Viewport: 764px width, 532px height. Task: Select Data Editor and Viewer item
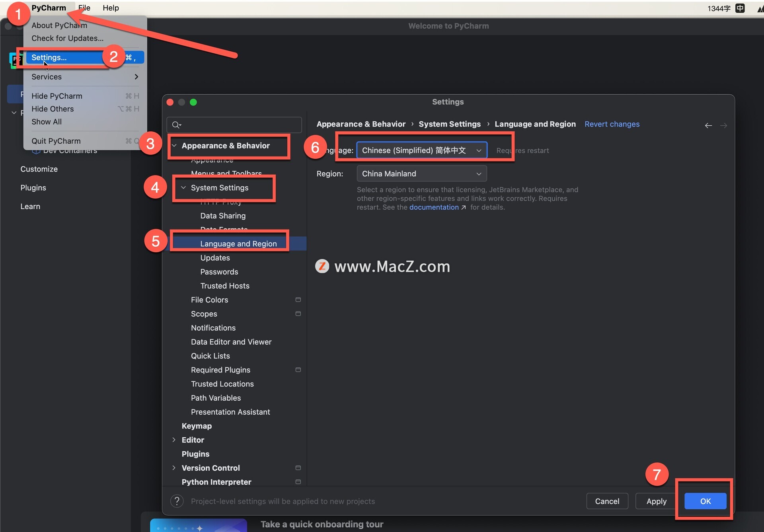tap(231, 342)
